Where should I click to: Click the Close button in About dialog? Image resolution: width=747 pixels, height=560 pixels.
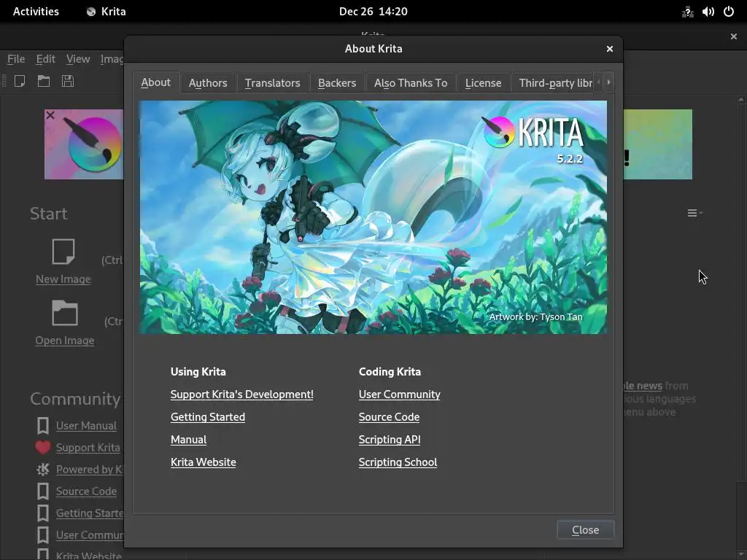point(586,530)
